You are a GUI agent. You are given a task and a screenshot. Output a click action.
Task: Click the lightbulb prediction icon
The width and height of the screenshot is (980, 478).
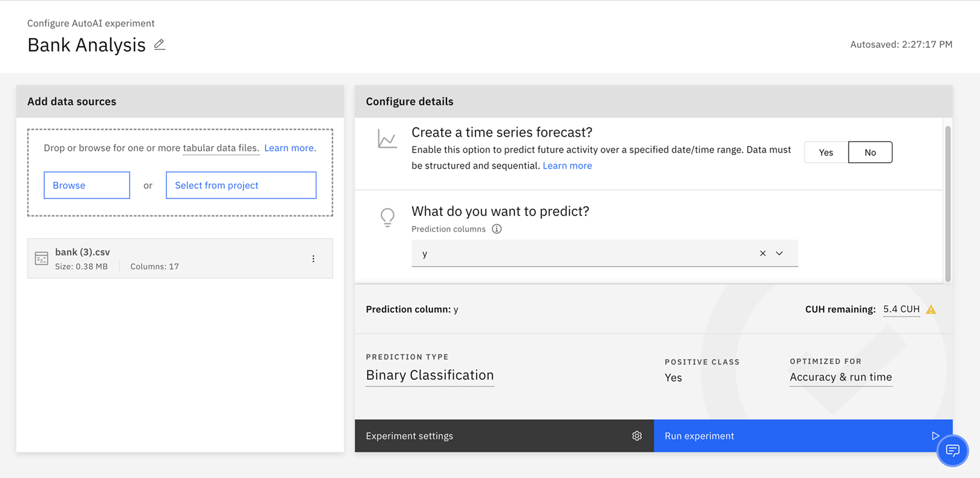point(388,217)
